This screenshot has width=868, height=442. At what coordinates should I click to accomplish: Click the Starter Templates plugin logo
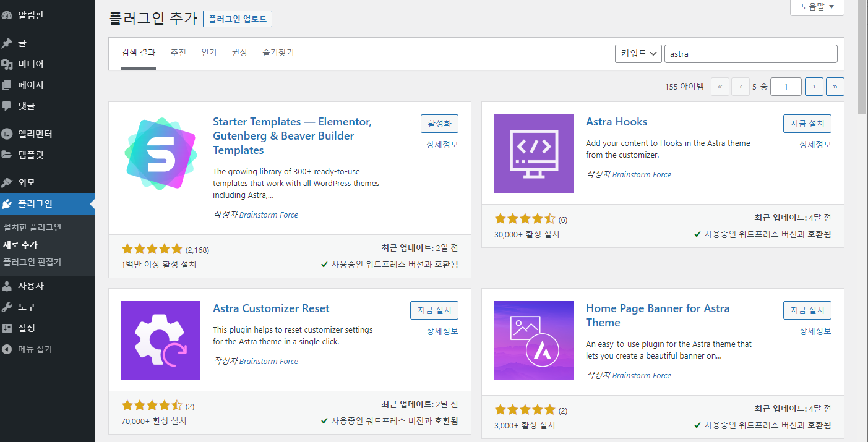[161, 154]
